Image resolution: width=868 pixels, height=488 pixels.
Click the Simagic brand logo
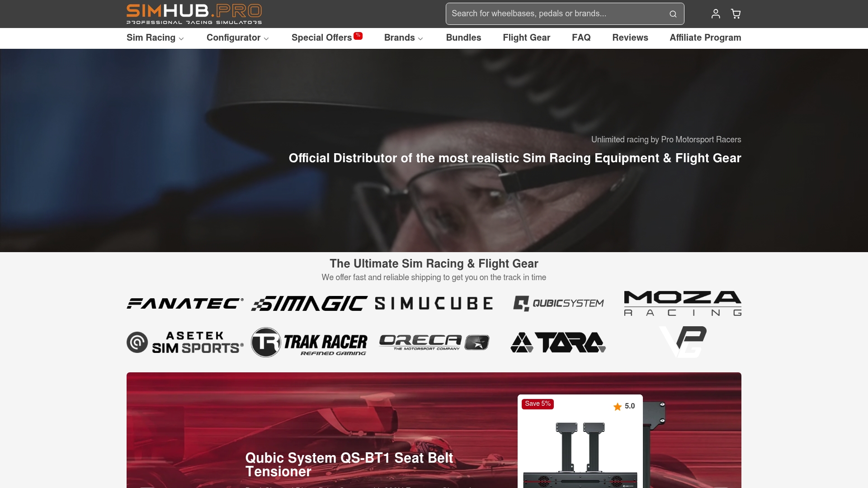309,303
